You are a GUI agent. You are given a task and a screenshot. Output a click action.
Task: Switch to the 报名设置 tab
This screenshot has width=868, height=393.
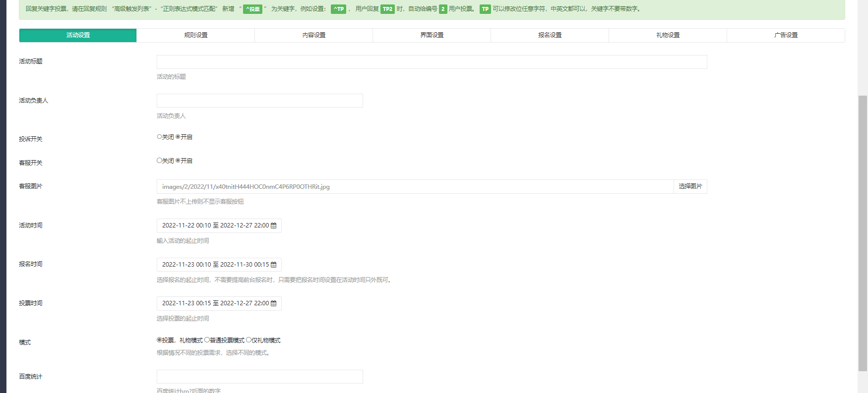[550, 35]
